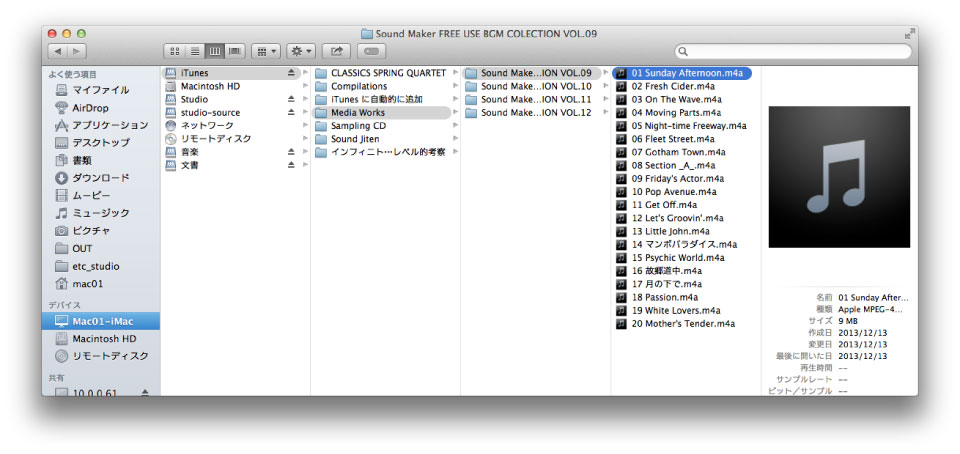Viewport: 960px width, 454px height.
Task: Eject the 10.0.0.61 shared server
Action: 145,392
